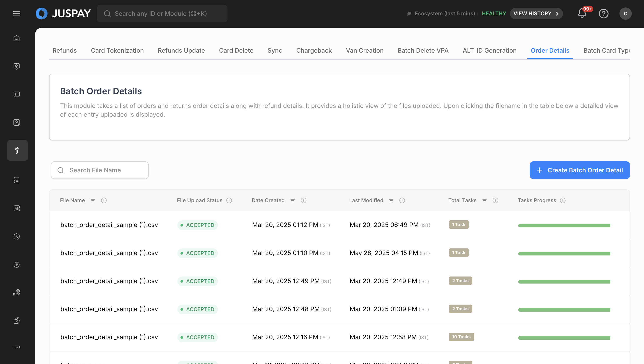Switch to the Card Tokenization tab

coord(117,50)
